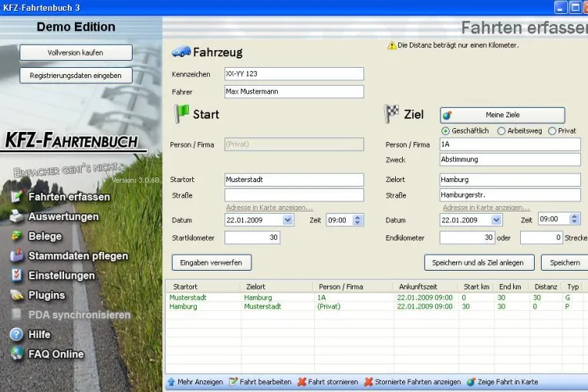Click the Fahrten erfassen notepad icon
The image size is (588, 392).
pyautogui.click(x=16, y=197)
